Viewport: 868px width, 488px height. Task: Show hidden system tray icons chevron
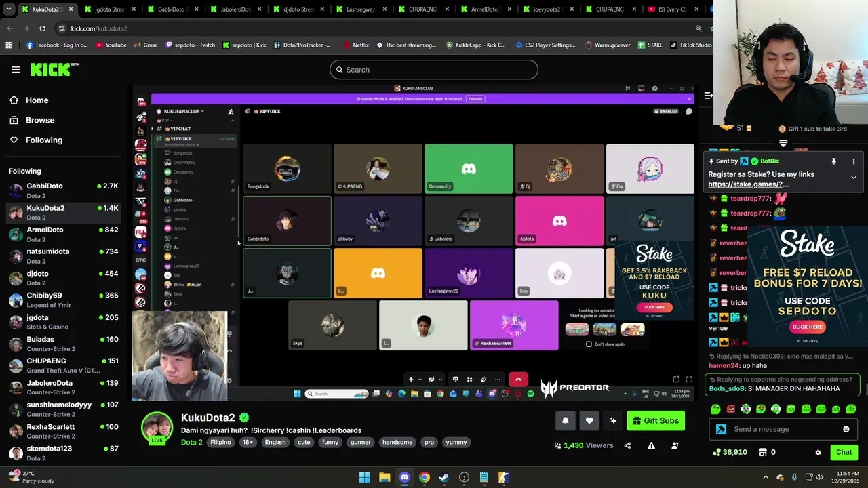pos(766,477)
